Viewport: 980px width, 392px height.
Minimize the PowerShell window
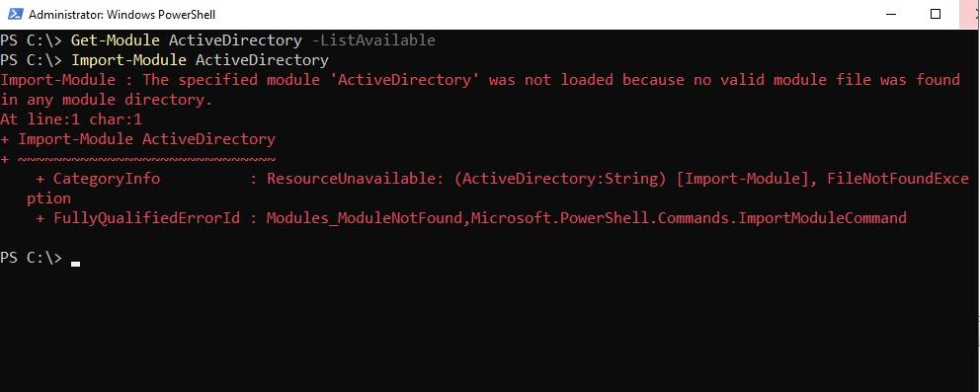tap(891, 14)
